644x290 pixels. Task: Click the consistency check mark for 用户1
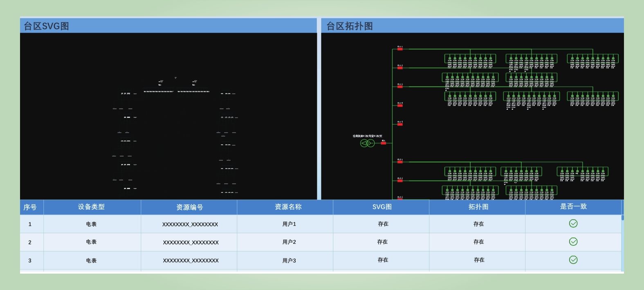tap(573, 223)
